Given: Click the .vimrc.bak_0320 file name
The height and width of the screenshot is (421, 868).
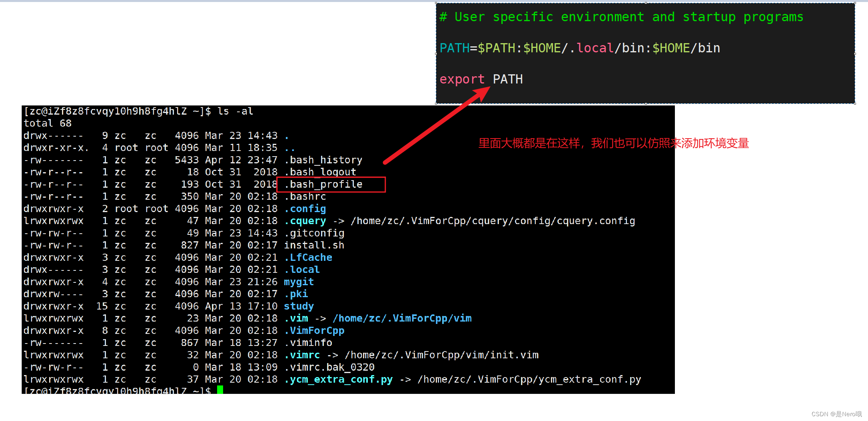Looking at the screenshot, I should (x=329, y=367).
